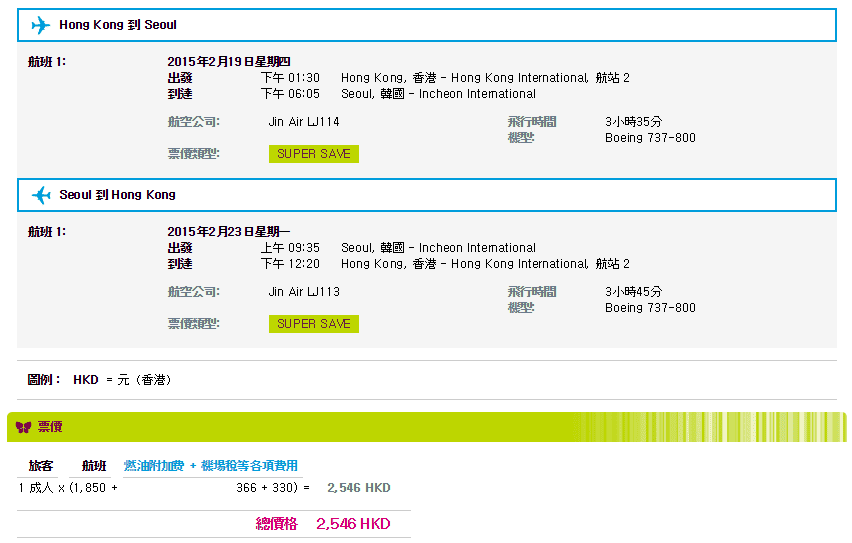The image size is (852, 543).
Task: Select the SUPER SAVE badge for flight LJ113
Action: (313, 324)
